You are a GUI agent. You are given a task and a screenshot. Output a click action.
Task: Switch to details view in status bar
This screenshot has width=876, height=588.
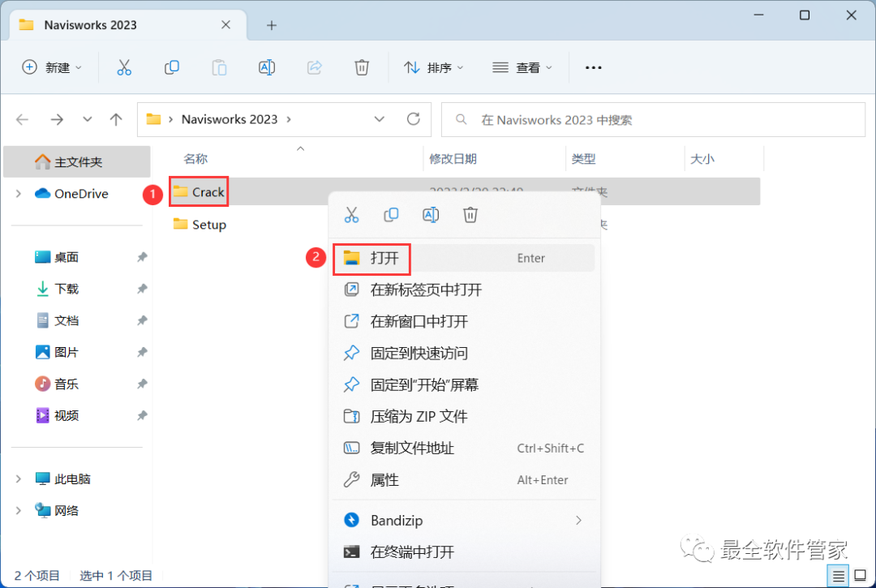pos(838,576)
